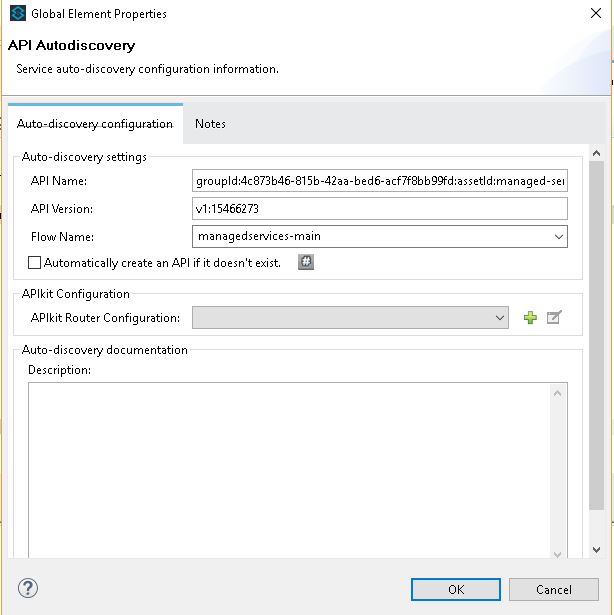
Task: Switch to the Notes tab
Action: 210,124
